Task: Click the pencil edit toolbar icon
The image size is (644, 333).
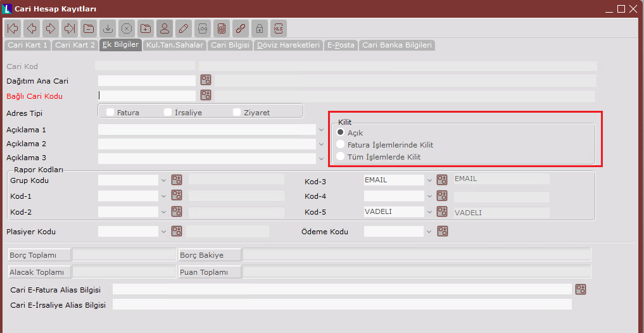Action: click(184, 28)
